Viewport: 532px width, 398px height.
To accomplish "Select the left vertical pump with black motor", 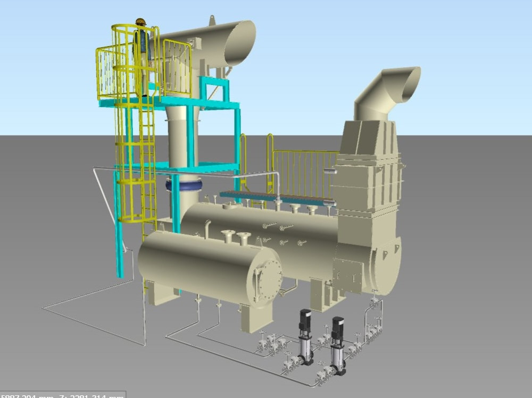I will pyautogui.click(x=305, y=337).
